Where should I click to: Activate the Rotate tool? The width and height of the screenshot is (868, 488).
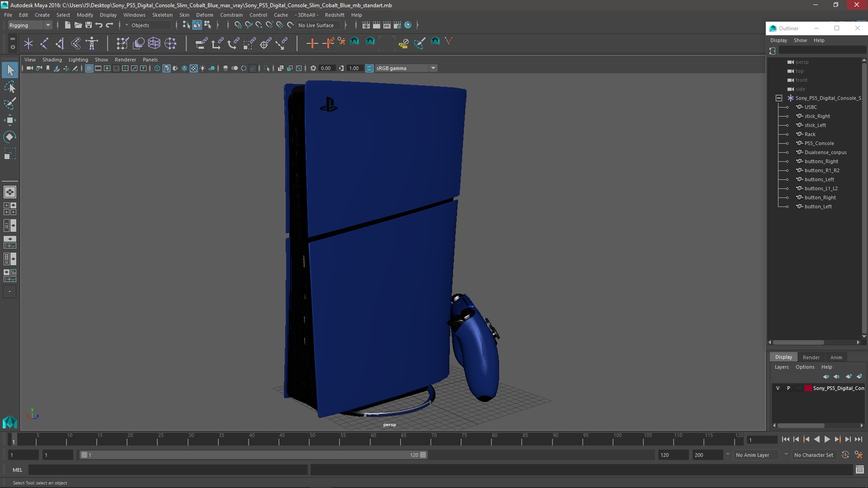[10, 137]
